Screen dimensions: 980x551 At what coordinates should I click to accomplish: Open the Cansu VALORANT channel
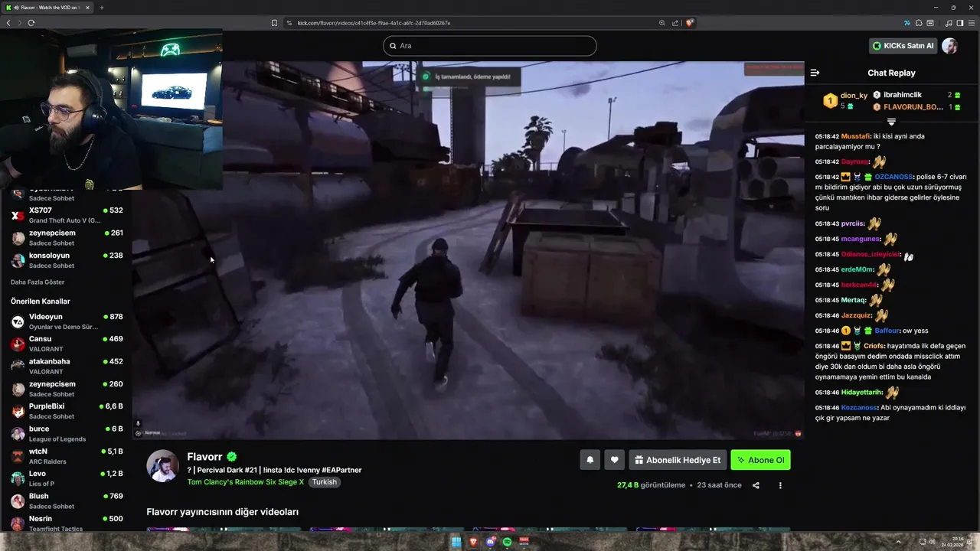(67, 344)
